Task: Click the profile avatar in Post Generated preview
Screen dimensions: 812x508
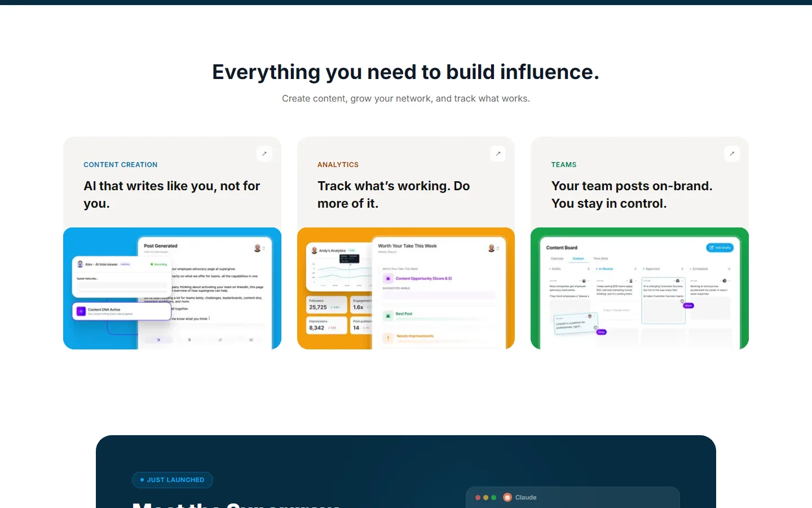Action: tap(258, 248)
